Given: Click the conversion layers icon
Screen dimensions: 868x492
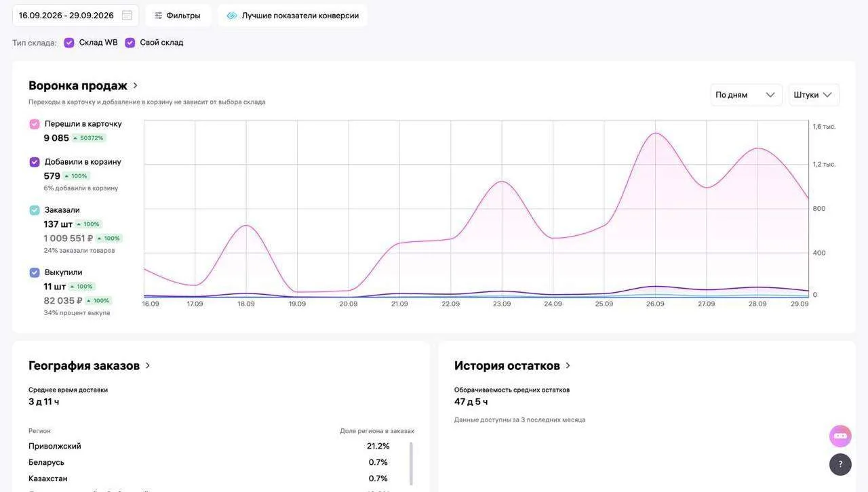Looking at the screenshot, I should pos(232,16).
